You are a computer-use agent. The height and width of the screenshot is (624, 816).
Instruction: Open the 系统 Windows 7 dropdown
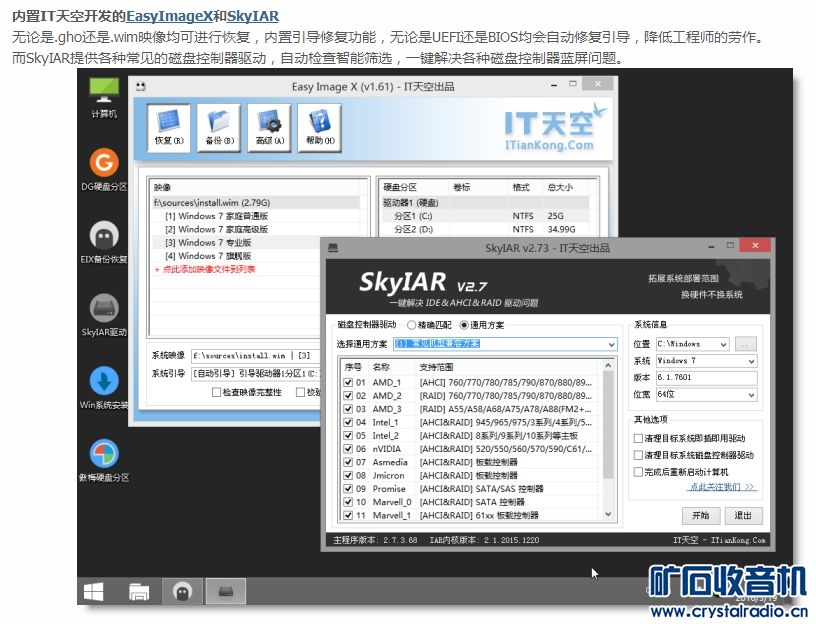click(x=706, y=361)
